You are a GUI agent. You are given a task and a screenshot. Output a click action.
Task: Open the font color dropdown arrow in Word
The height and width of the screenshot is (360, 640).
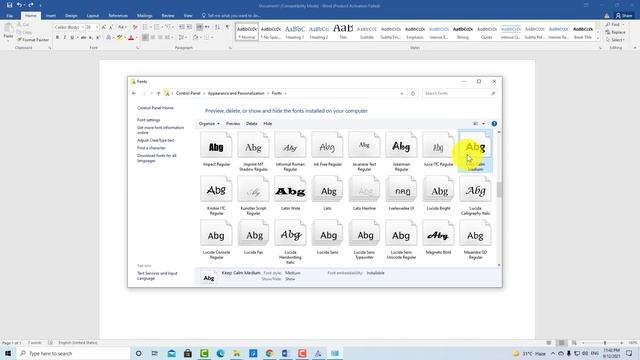pos(136,38)
